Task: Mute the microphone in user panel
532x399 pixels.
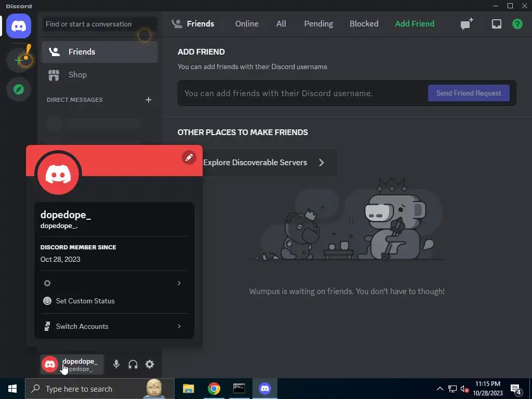Action: click(x=116, y=364)
